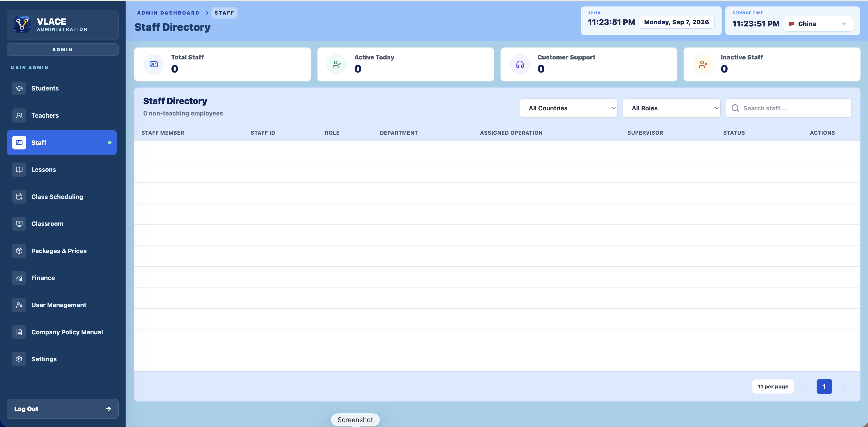Click the Inactive Staff person-x icon
868x427 pixels.
(703, 65)
